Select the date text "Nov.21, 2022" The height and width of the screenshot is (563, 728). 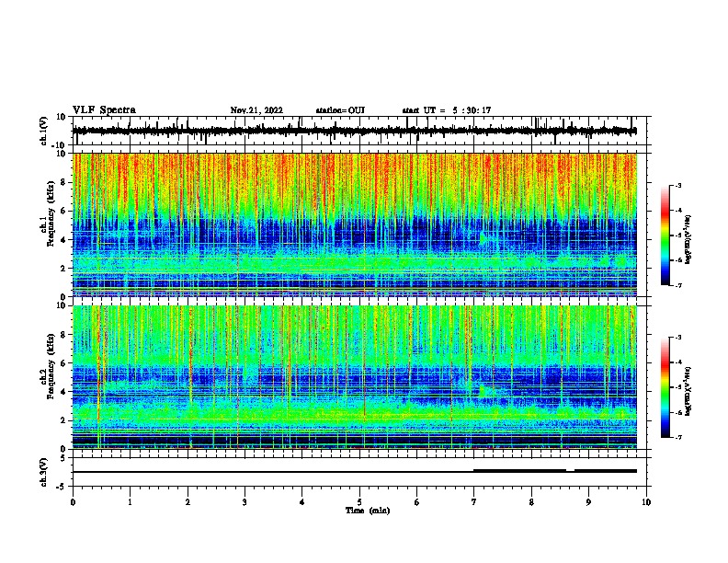[x=256, y=110]
